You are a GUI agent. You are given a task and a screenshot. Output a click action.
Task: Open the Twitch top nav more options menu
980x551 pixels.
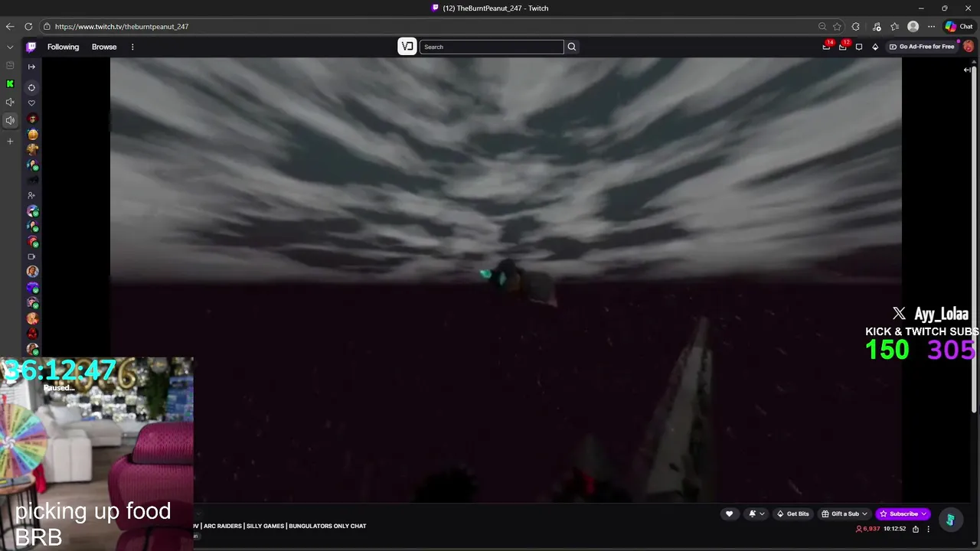(x=132, y=47)
